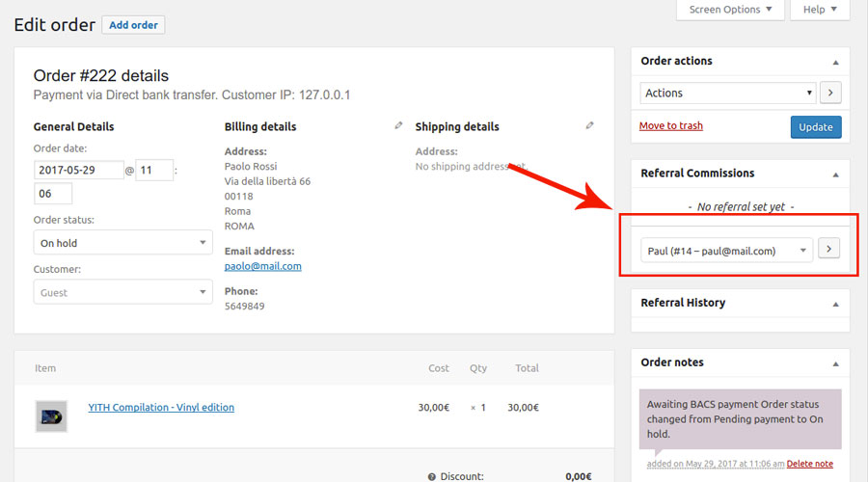This screenshot has height=482, width=868.
Task: Click the Add order button
Action: 133,25
